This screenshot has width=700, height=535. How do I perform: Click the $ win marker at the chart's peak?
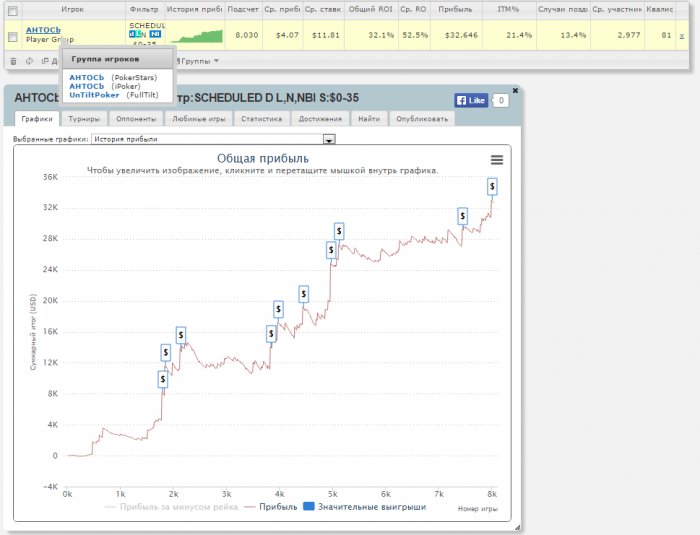[x=492, y=186]
